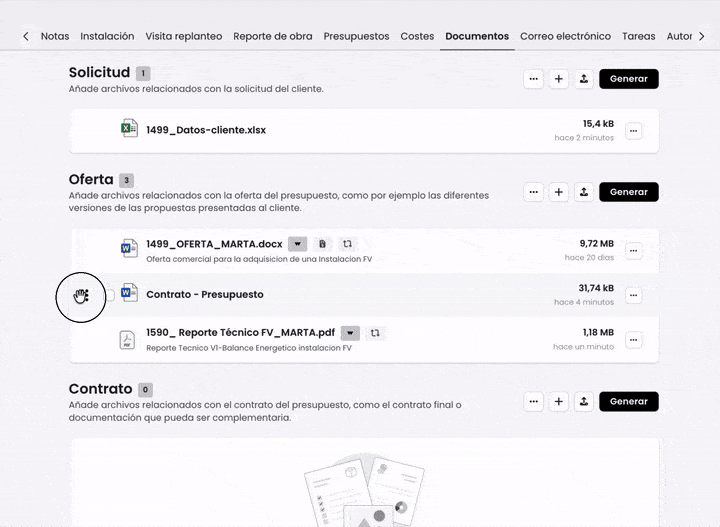Screen dimensions: 720x527
Task: Click the Contrato count badge showing 0
Action: pos(145,390)
